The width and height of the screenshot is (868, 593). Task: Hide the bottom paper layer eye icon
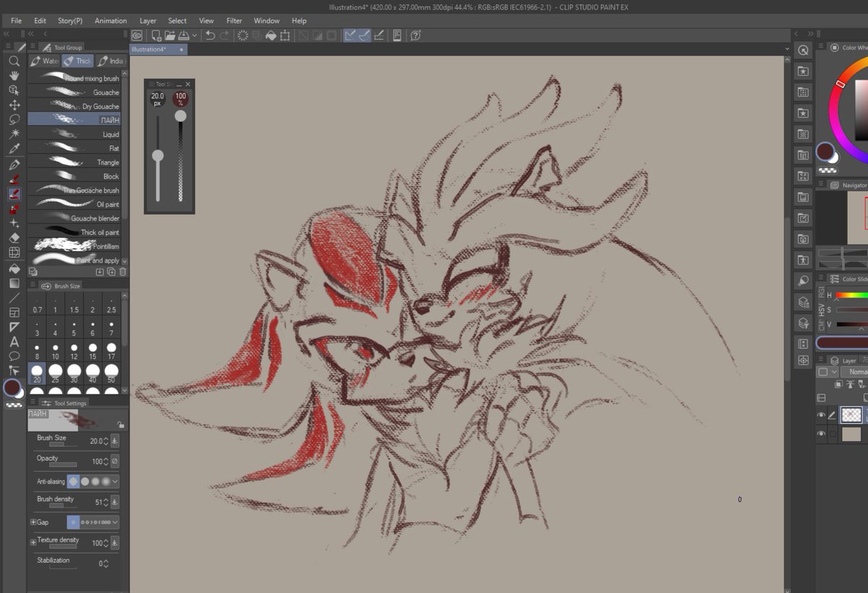click(x=821, y=434)
